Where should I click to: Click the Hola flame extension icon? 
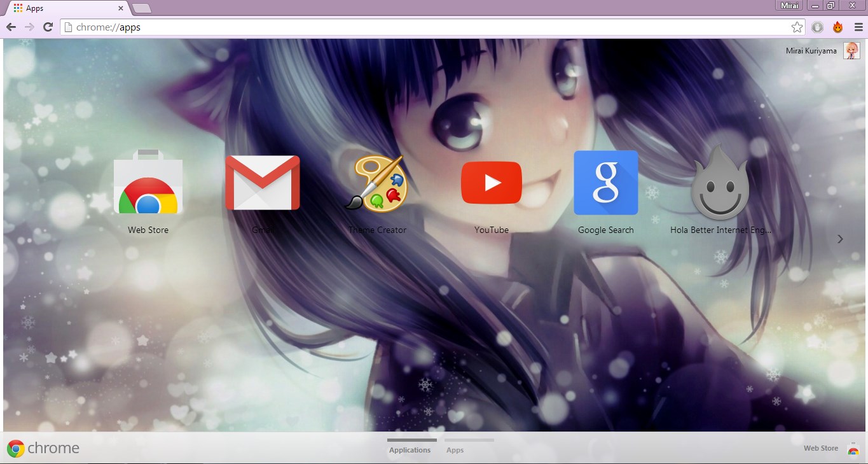[x=838, y=27]
